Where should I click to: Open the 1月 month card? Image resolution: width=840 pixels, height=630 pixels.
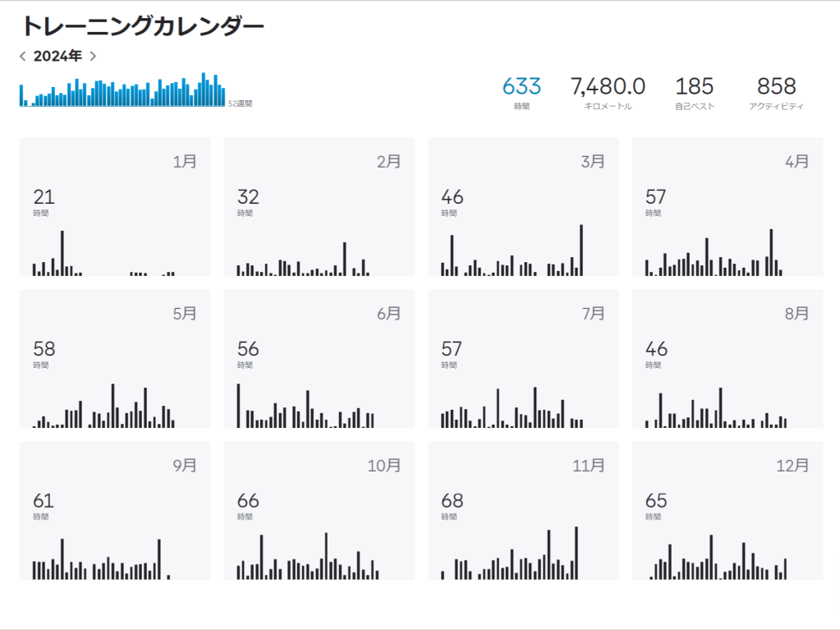[x=115, y=209]
